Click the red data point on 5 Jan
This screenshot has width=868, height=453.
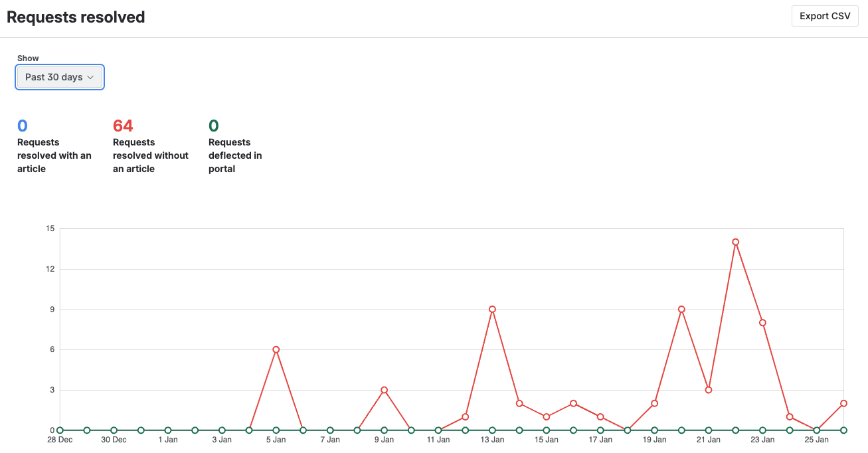(276, 349)
